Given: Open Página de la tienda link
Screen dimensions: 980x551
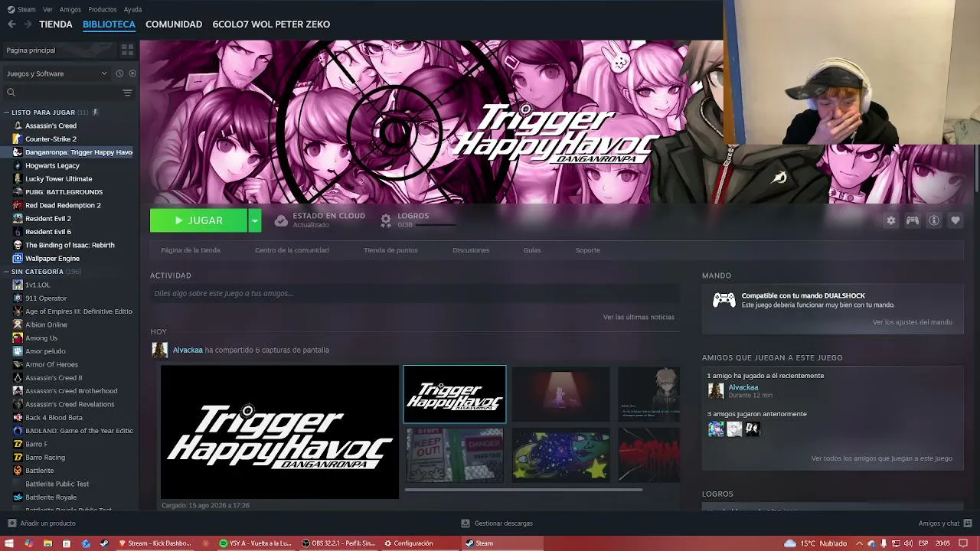Looking at the screenshot, I should 191,250.
